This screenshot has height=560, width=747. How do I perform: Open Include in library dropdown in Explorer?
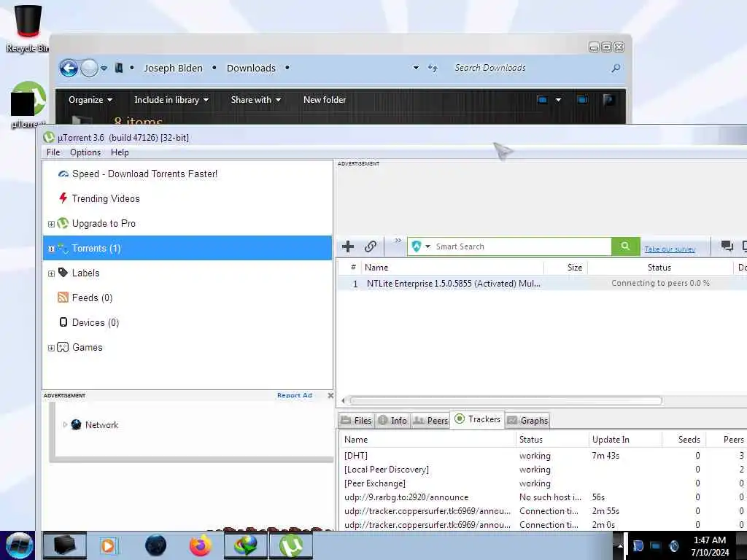point(171,99)
